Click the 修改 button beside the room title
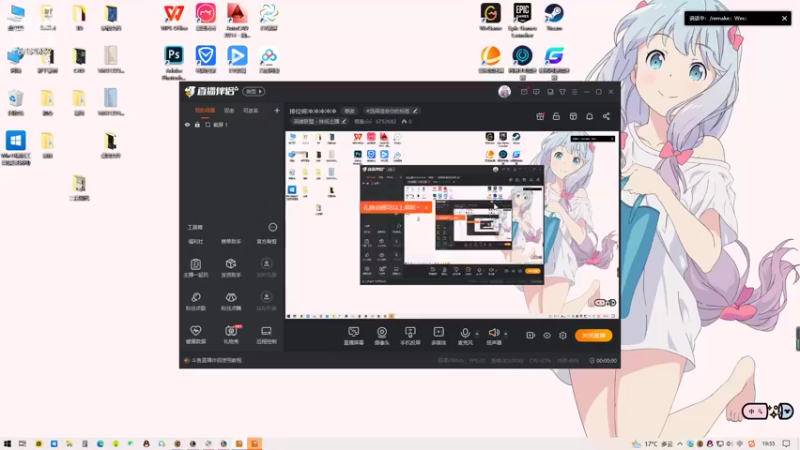The image size is (800, 450). point(349,111)
